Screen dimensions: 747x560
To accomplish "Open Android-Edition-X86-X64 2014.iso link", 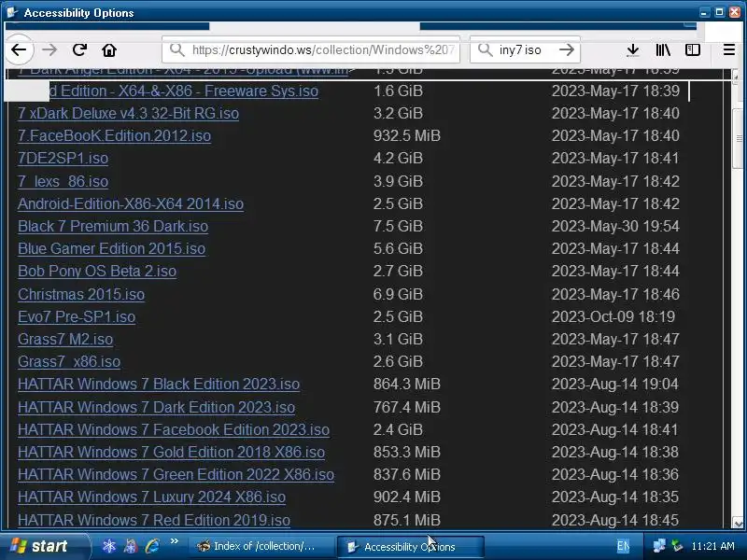I will click(131, 203).
